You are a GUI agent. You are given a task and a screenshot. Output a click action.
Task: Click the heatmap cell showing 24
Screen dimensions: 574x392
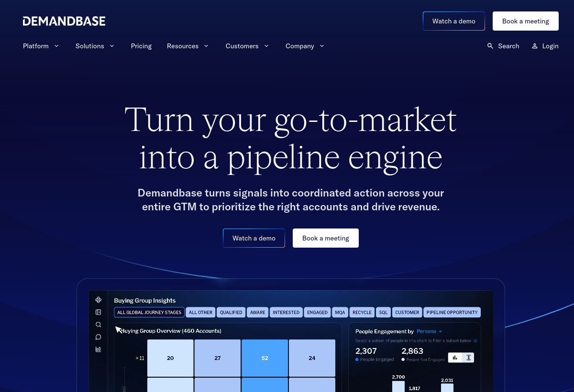click(x=312, y=358)
